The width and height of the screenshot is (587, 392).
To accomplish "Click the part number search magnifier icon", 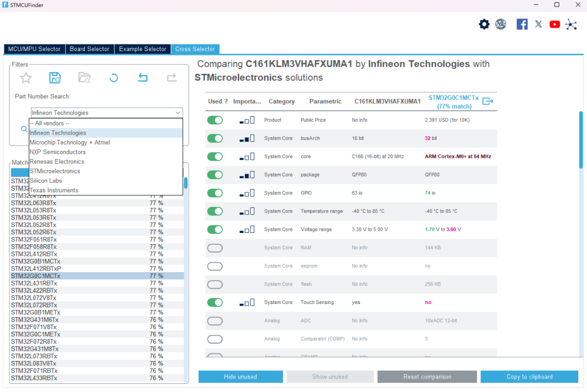I will pos(24,129).
